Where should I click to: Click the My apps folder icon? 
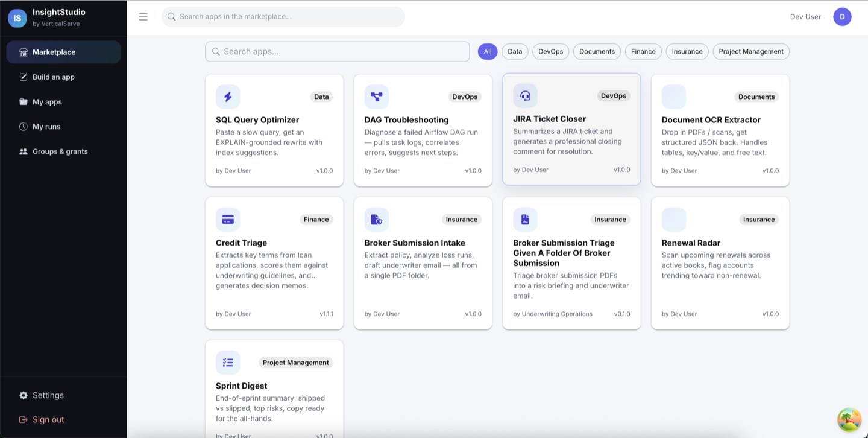24,102
